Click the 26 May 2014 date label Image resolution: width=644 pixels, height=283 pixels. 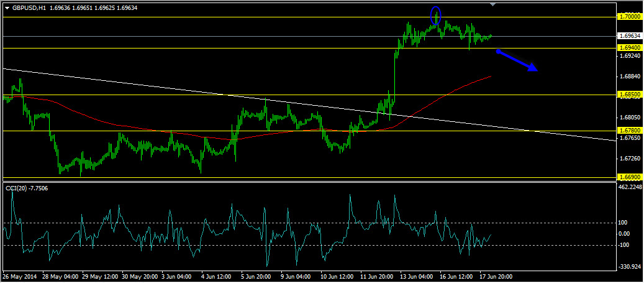coord(19,277)
